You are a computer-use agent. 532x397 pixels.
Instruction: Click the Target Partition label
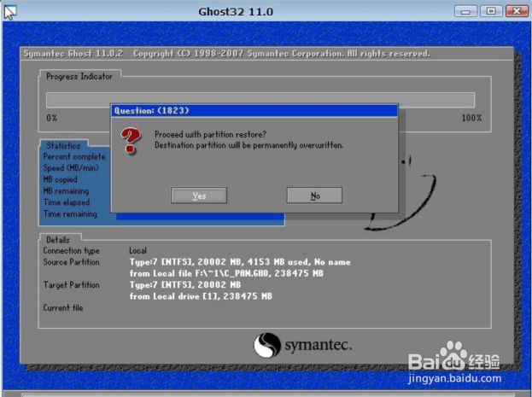(x=71, y=285)
